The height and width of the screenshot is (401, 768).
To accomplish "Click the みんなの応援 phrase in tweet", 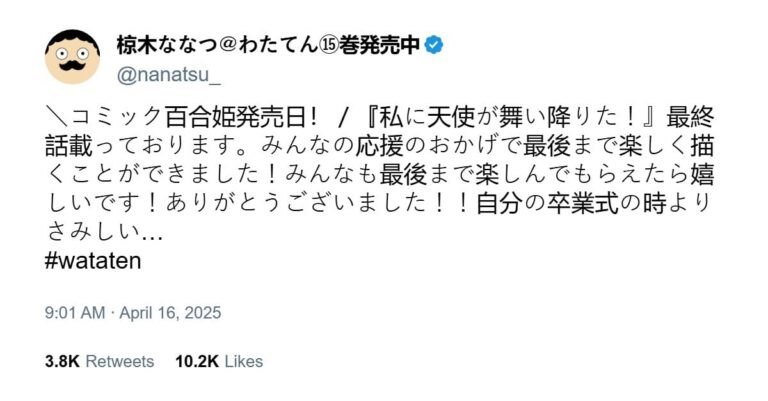I will pyautogui.click(x=332, y=146).
